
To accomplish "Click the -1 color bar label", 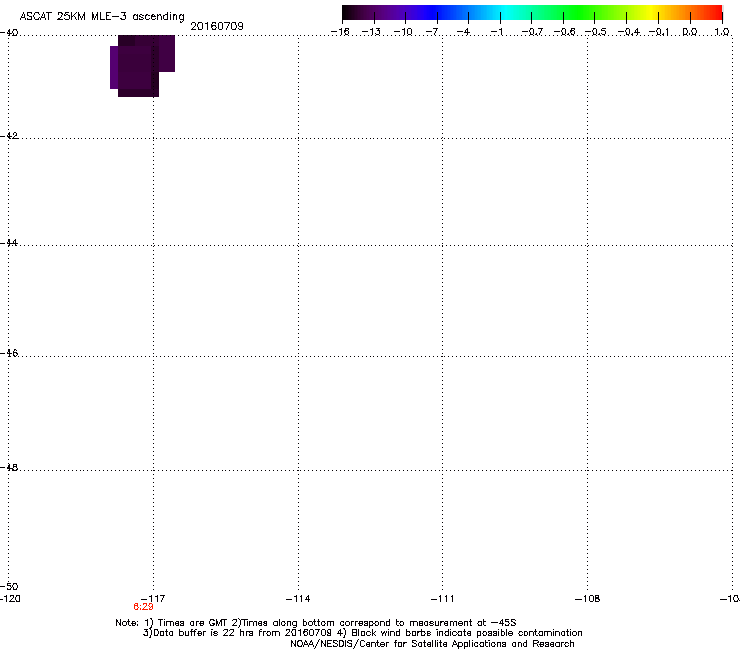I will (496, 32).
